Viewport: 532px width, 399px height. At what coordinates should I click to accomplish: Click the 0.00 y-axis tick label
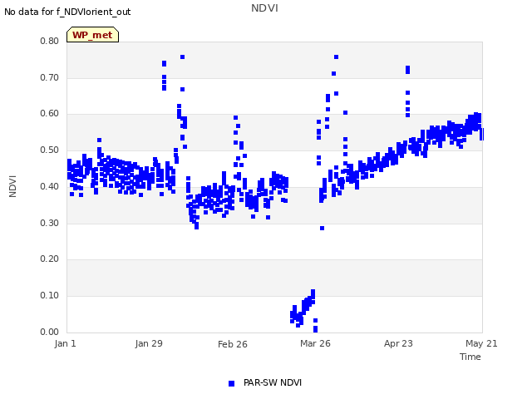click(x=50, y=332)
